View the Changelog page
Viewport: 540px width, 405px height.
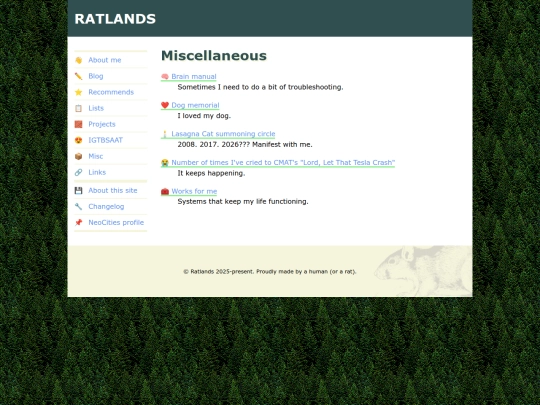[x=106, y=207]
